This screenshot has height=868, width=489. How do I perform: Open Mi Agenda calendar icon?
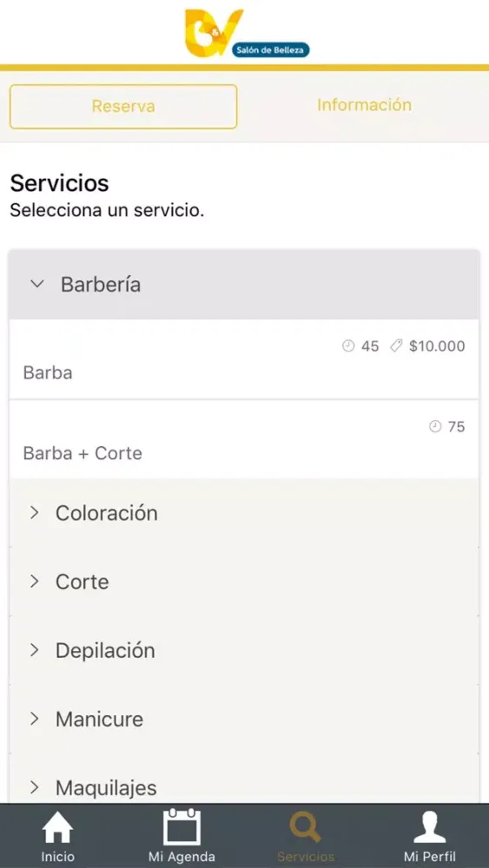(x=182, y=827)
